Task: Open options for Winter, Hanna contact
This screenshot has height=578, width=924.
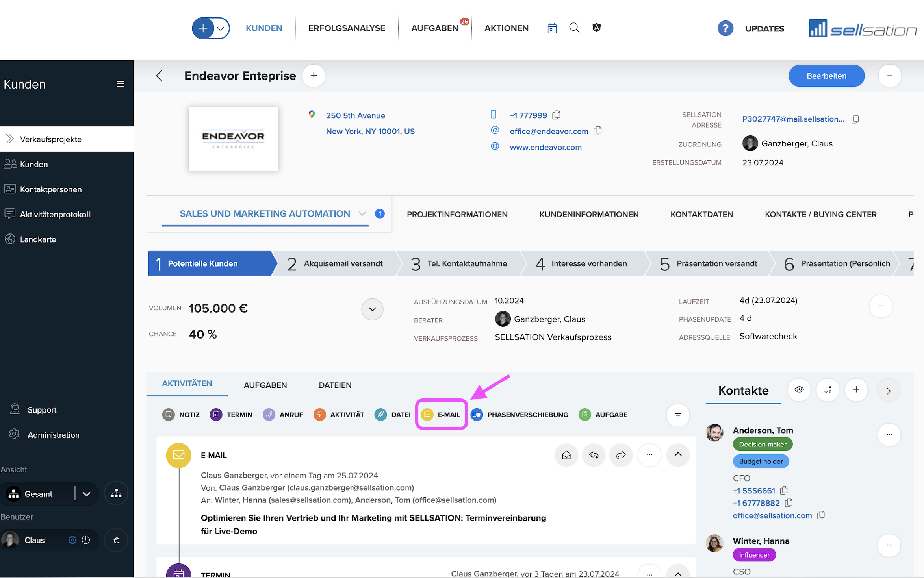Action: [889, 545]
